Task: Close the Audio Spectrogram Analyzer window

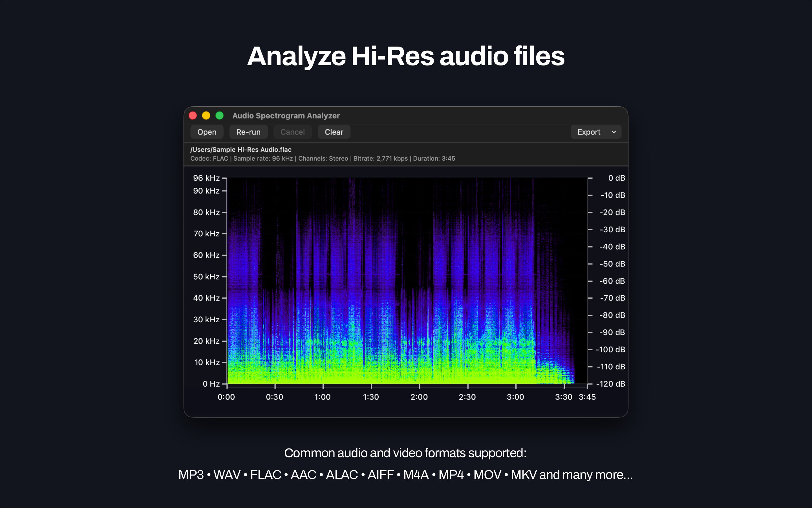Action: click(x=193, y=116)
